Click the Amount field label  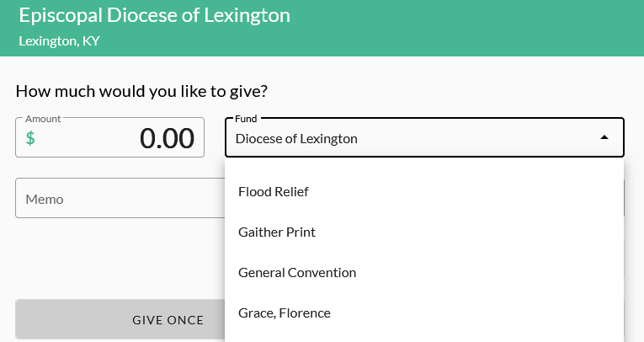click(43, 119)
